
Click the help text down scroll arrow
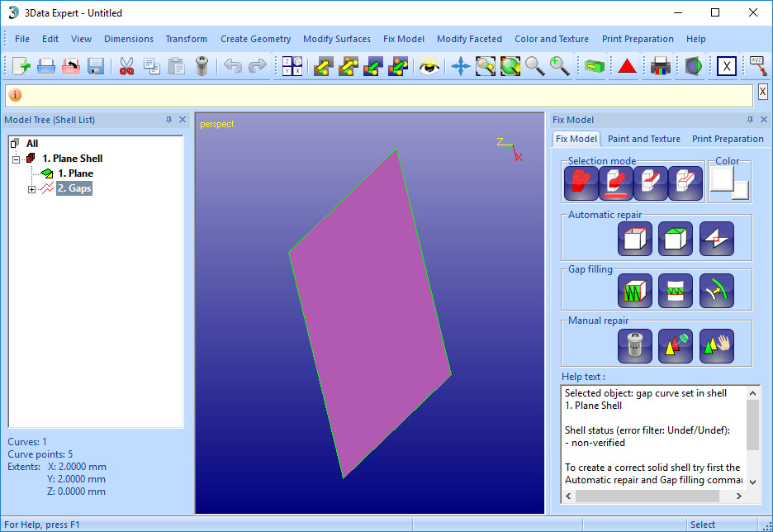coord(753,482)
